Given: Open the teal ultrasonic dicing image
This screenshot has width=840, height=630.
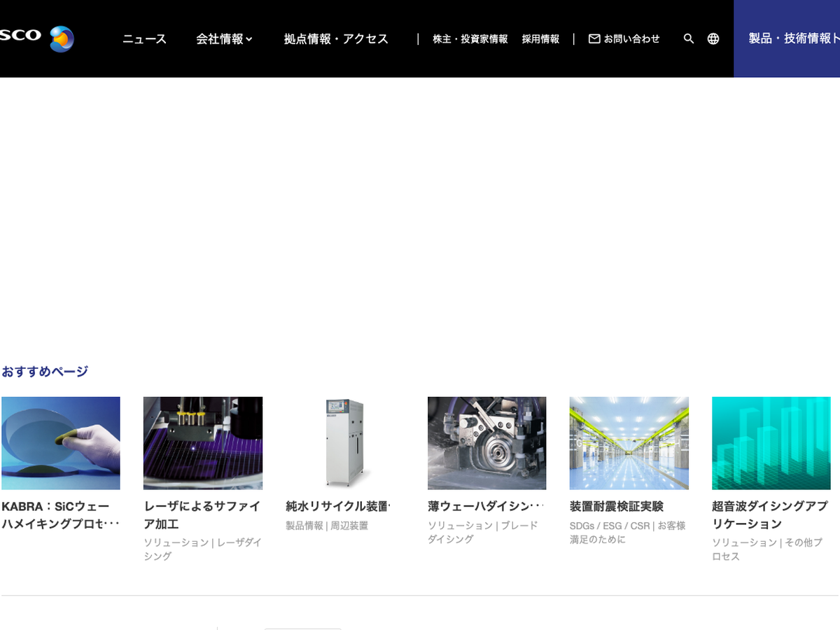Looking at the screenshot, I should pos(771,443).
